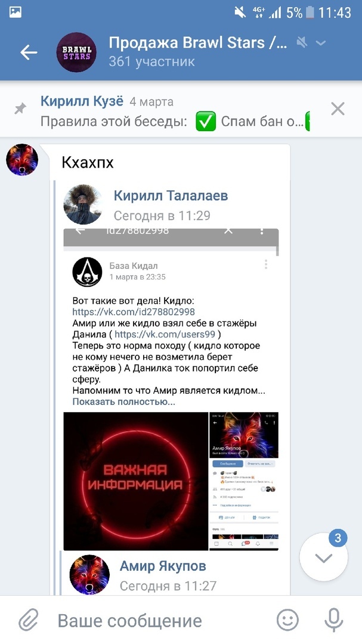Screen dimensions: 362x644
Task: Open the three-dot menu on the База Кидал post
Action: click(266, 265)
